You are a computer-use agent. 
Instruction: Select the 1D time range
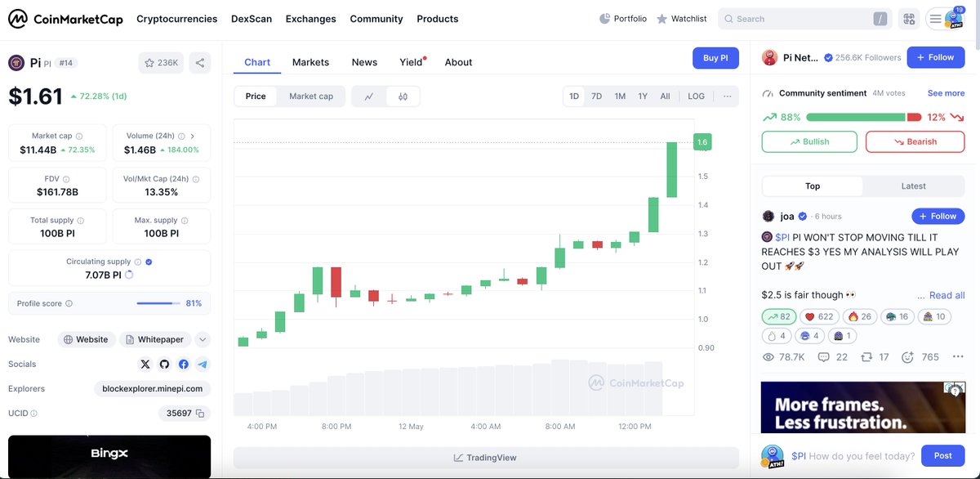[574, 96]
